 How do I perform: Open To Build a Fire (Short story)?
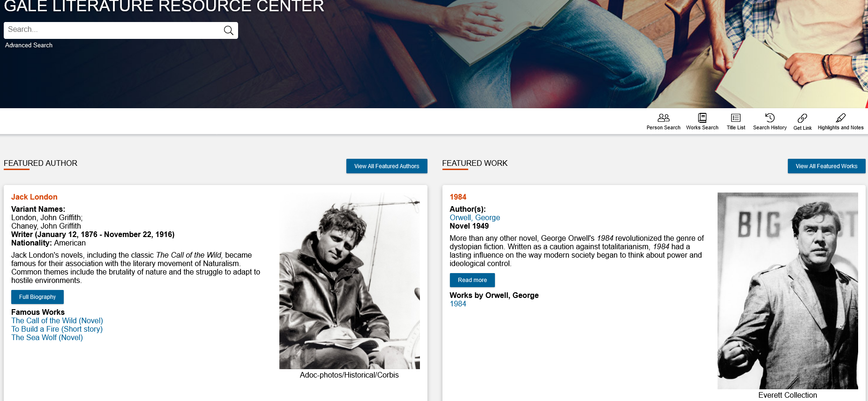[57, 329]
